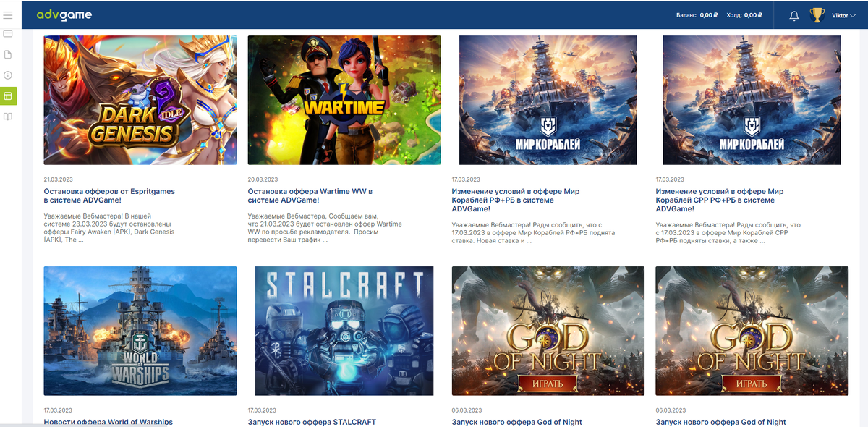This screenshot has width=868, height=427.
Task: Open the World of Warships news image
Action: click(x=140, y=331)
